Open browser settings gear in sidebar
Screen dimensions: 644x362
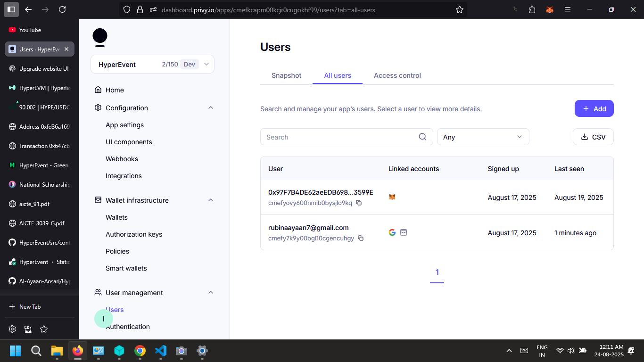tap(12, 329)
